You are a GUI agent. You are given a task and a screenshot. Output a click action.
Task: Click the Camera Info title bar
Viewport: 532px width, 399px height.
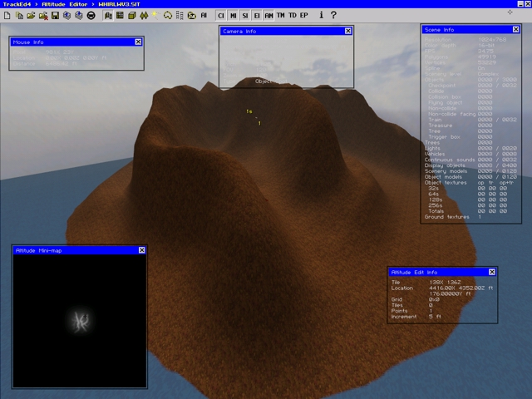286,32
